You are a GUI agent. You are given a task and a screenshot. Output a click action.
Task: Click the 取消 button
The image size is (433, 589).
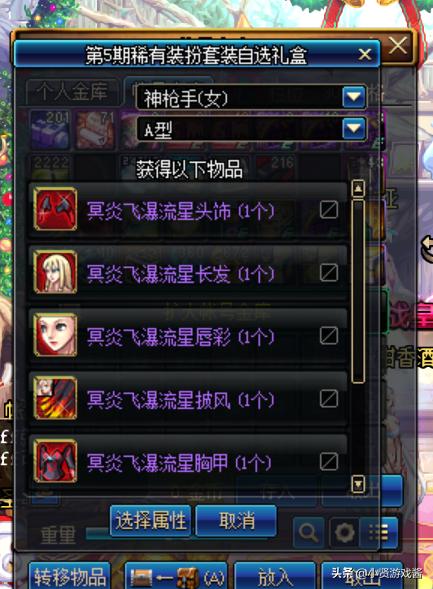[x=236, y=521]
